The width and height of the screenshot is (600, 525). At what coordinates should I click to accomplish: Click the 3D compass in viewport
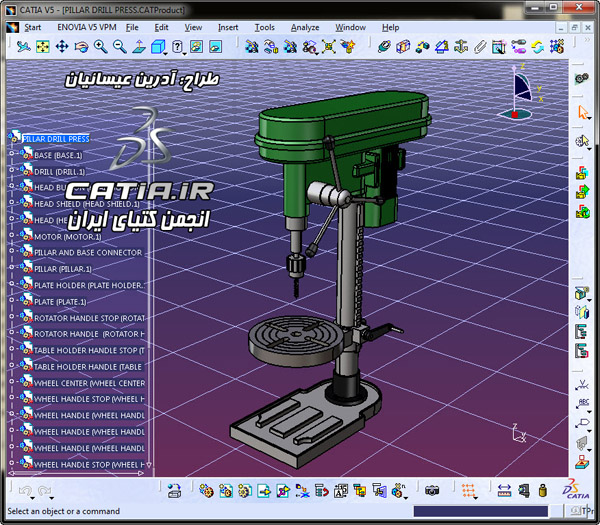coord(520,92)
